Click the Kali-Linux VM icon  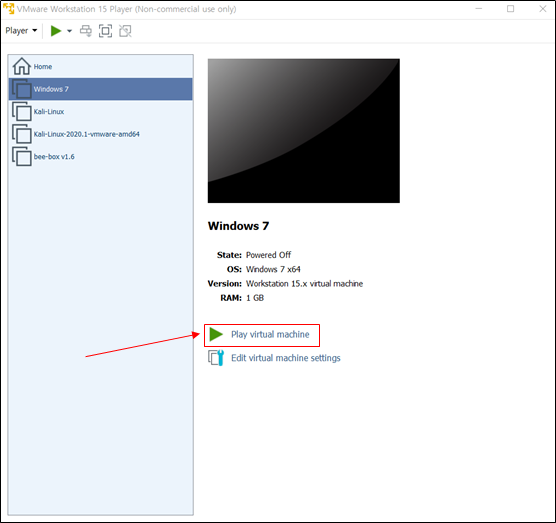(22, 111)
